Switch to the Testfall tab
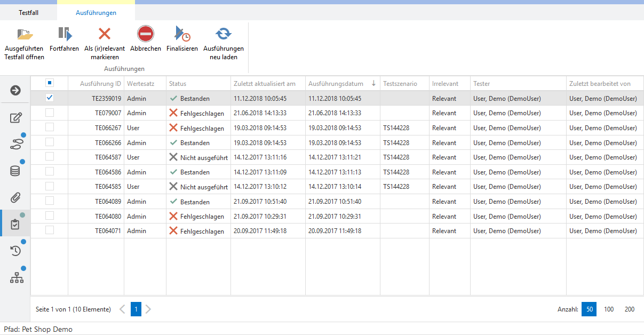 click(29, 12)
